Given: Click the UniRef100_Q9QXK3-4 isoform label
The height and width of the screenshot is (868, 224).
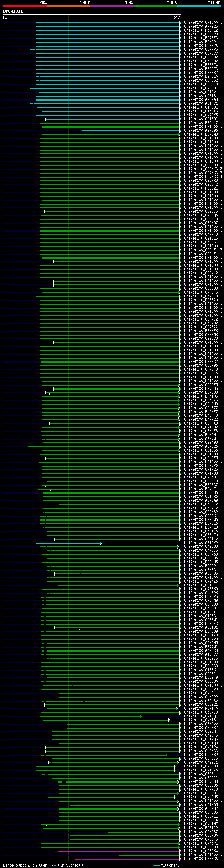Looking at the screenshot, I should click(x=203, y=177).
